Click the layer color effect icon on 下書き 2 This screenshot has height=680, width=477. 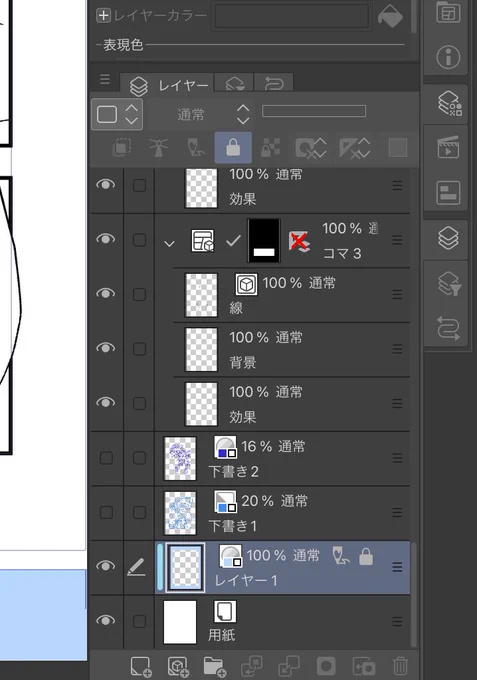225,447
